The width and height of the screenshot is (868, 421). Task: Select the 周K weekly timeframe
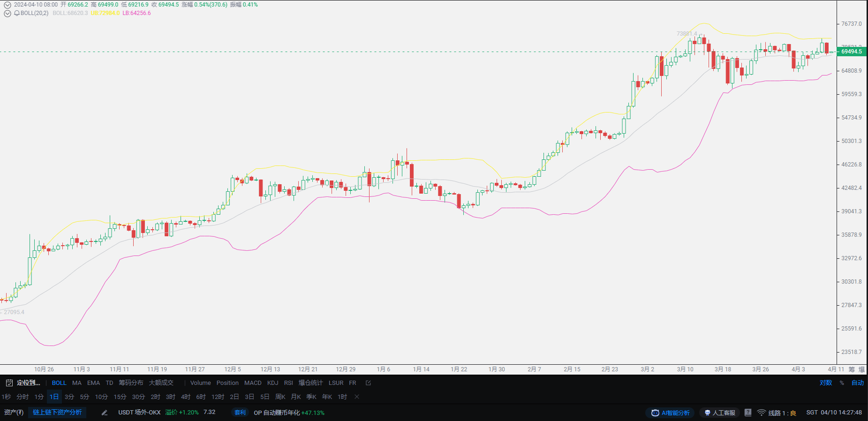[280, 397]
